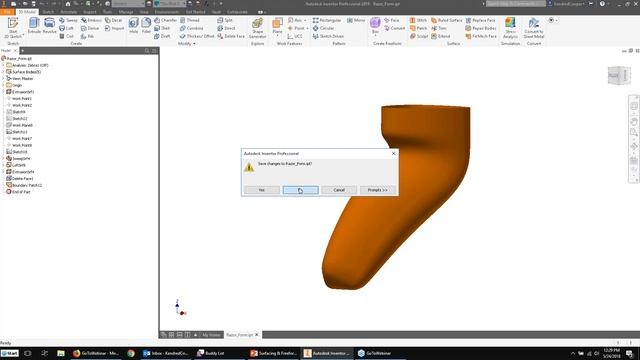The height and width of the screenshot is (360, 640).
Task: Select the Fillet tool
Action: [146, 26]
